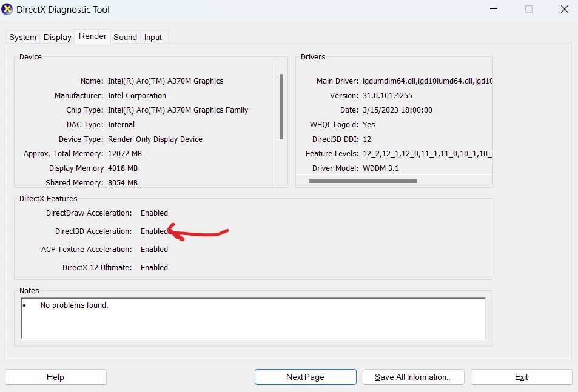
Task: Click the Device panel vertical scrollbar
Action: [281, 107]
